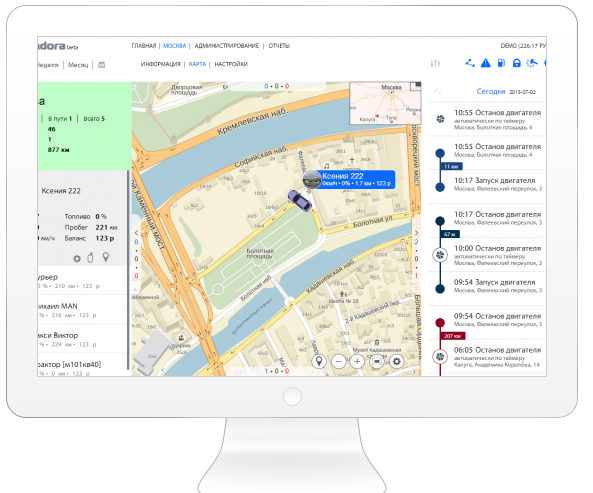593x493 pixels.
Task: Select the Михаил MAN vehicle row
Action: point(82,310)
